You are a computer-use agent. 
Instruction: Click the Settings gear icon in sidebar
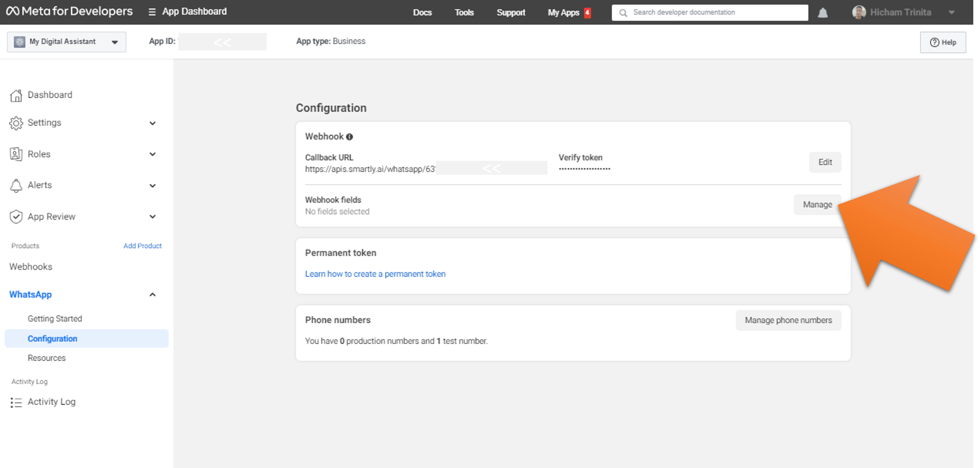click(16, 123)
